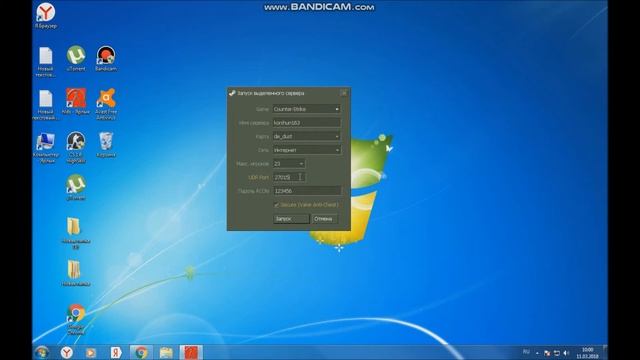Viewport: 640px width, 360px height.
Task: Select the uTorrent icon below CS 1.6
Action: point(76,187)
